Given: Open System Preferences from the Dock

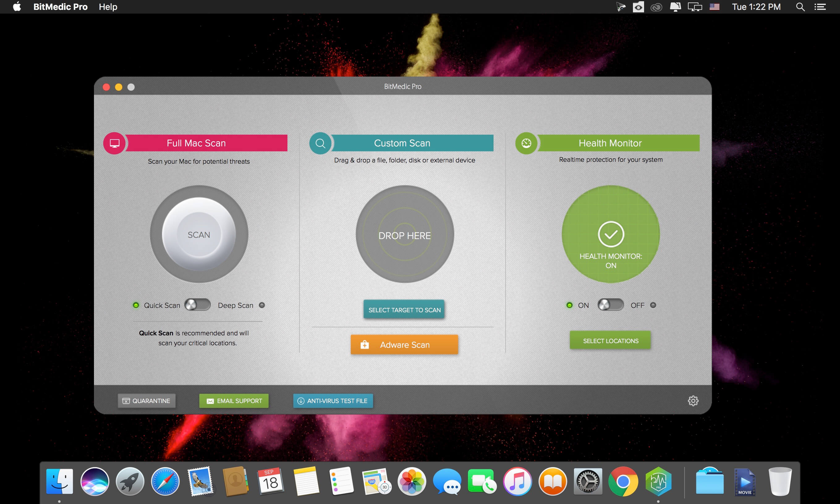Looking at the screenshot, I should pyautogui.click(x=588, y=481).
